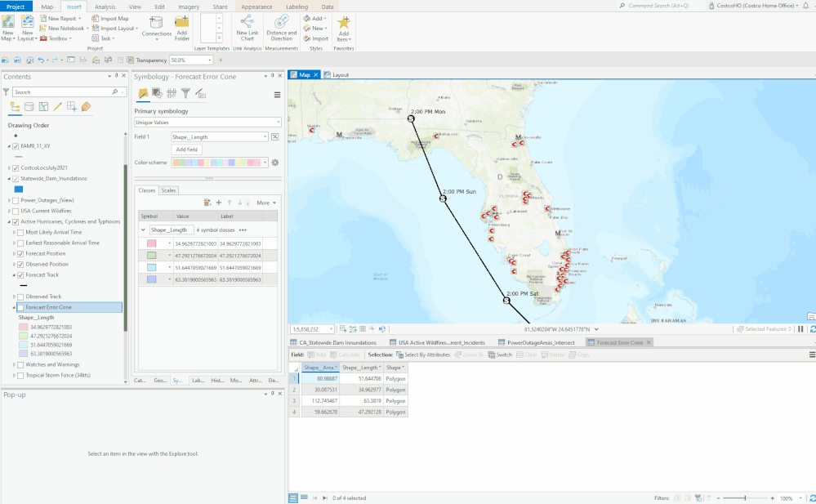The height and width of the screenshot is (504, 816).
Task: Select List By Data Source view icon
Action: tap(29, 106)
